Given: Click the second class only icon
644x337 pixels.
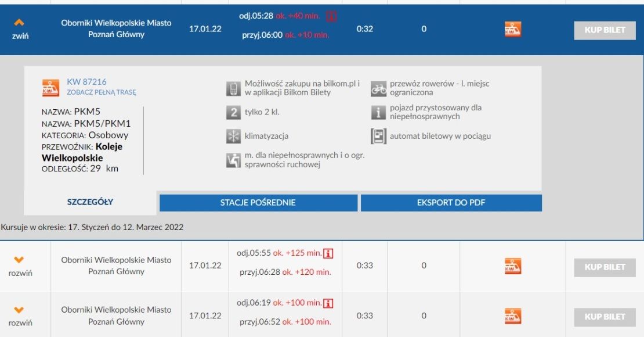Looking at the screenshot, I should pyautogui.click(x=233, y=112).
